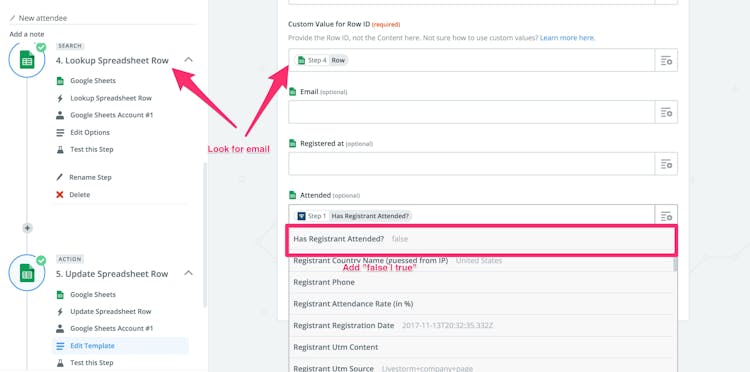750x372 pixels.
Task: Open insert-field button for Registered at field
Action: [x=666, y=164]
